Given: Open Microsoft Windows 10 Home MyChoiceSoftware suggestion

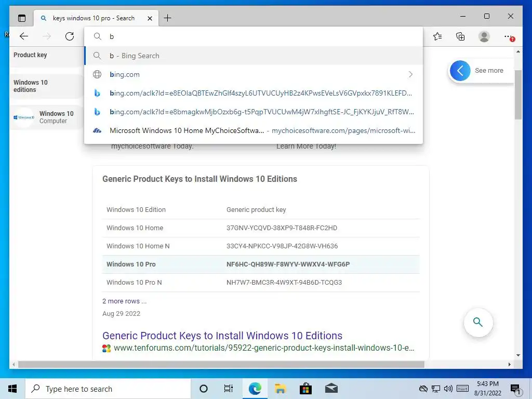Looking at the screenshot, I should pos(254,130).
